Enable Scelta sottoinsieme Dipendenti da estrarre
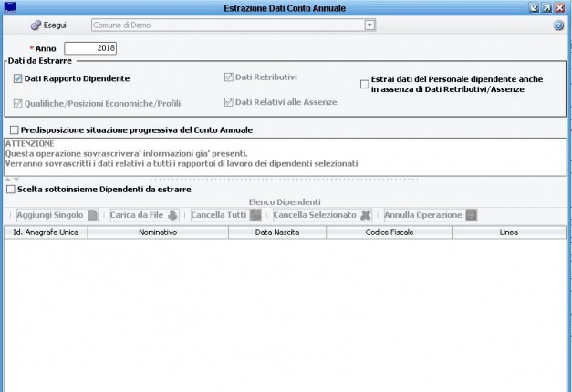Screen dimensions: 572x392 click(11, 190)
